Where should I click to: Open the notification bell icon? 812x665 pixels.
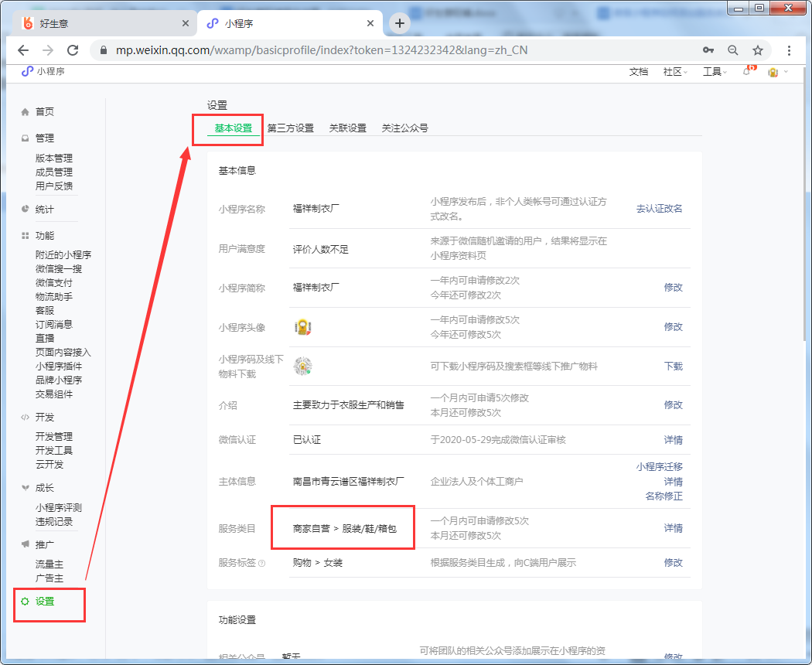tap(748, 71)
